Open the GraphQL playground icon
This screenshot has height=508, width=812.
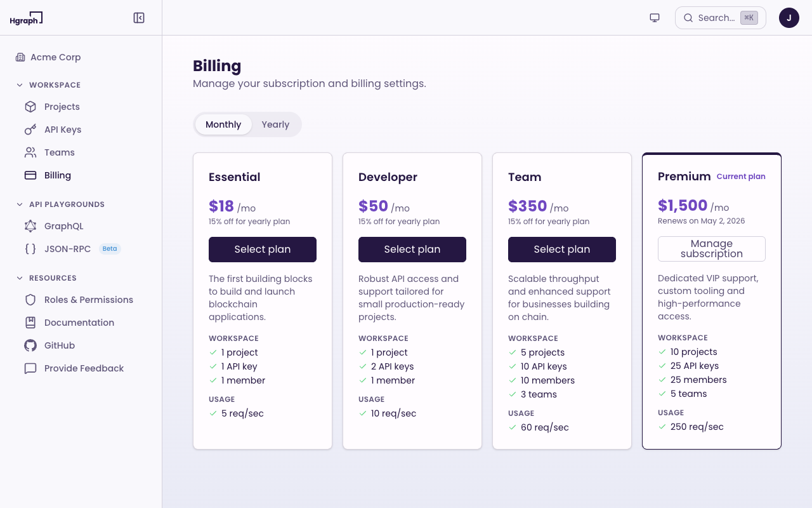click(x=30, y=226)
